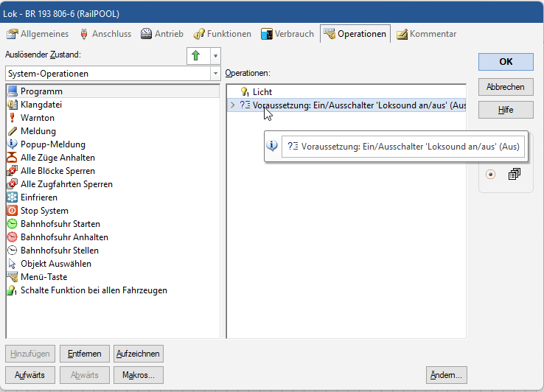Viewport: 544px width, 392px height.
Task: Open the green arrow state dropdown
Action: coord(215,56)
